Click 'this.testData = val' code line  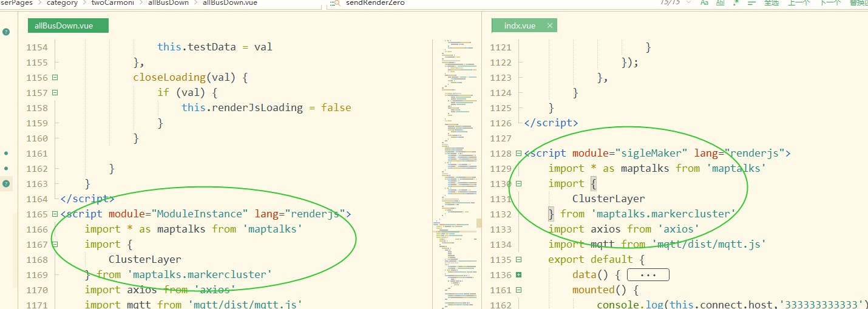[x=215, y=47]
